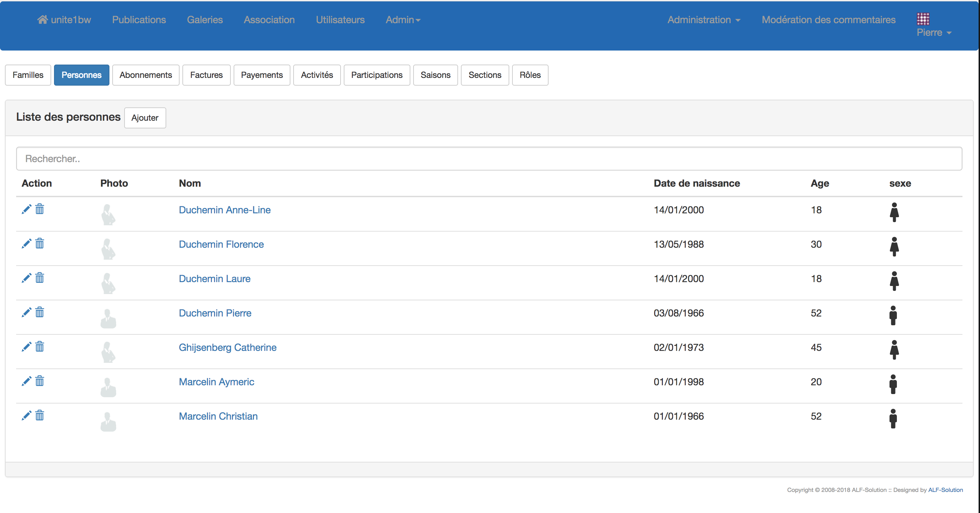Image resolution: width=980 pixels, height=513 pixels.
Task: Click the home icon next to unite1bw
Action: pos(42,19)
